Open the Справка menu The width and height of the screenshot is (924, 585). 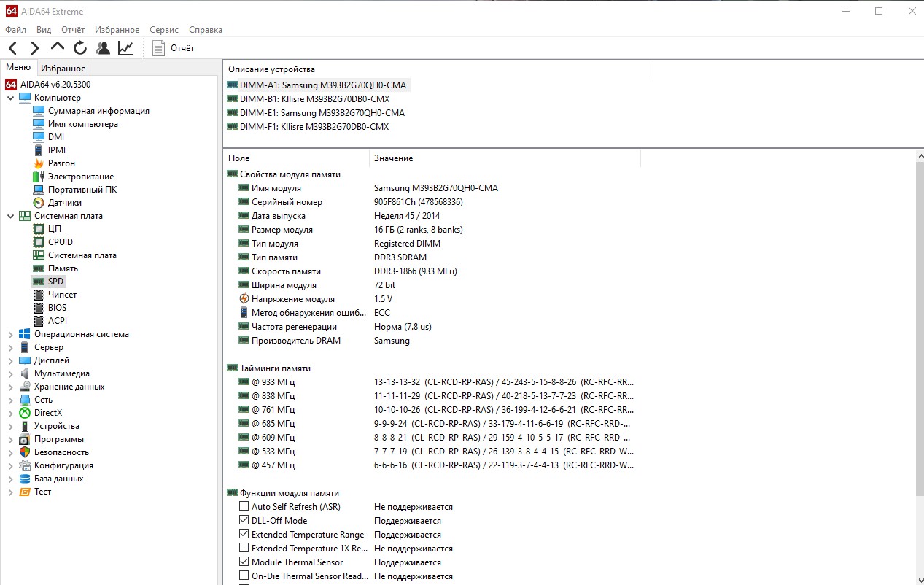(206, 30)
